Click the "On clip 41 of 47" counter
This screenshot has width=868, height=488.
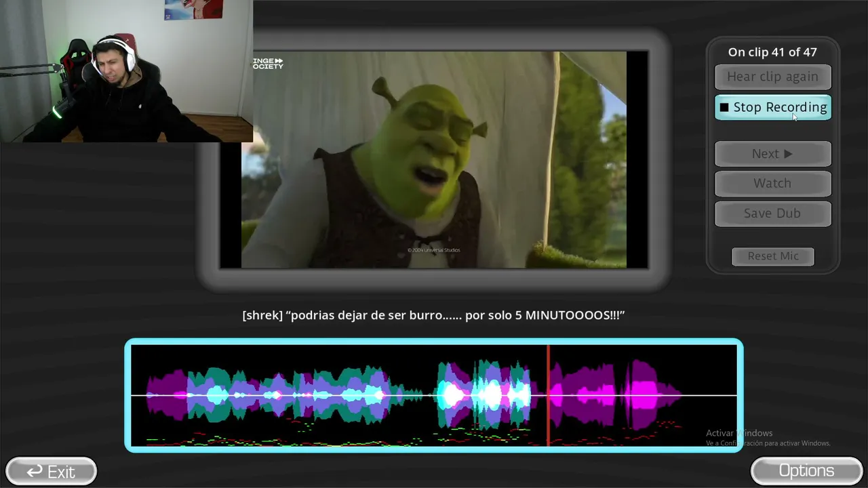pos(772,52)
